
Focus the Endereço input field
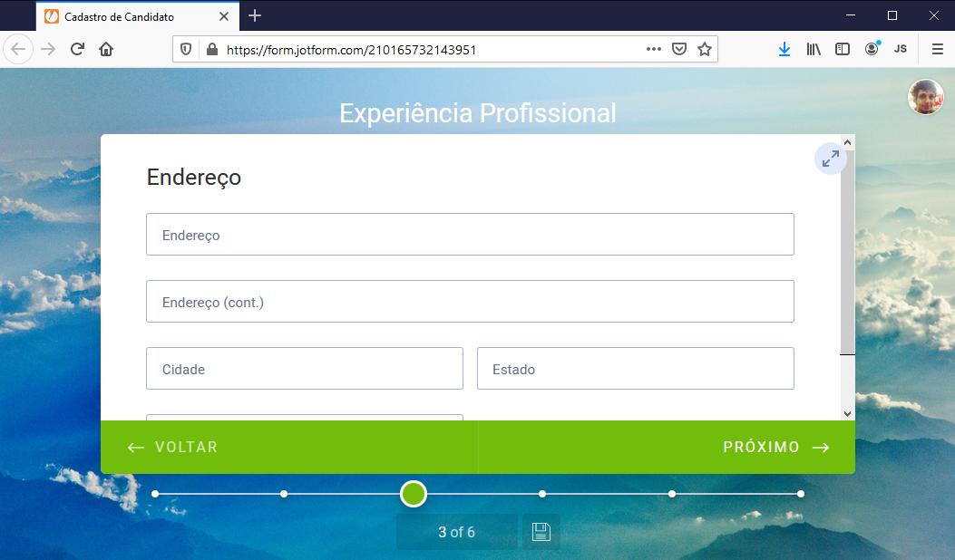click(x=470, y=235)
